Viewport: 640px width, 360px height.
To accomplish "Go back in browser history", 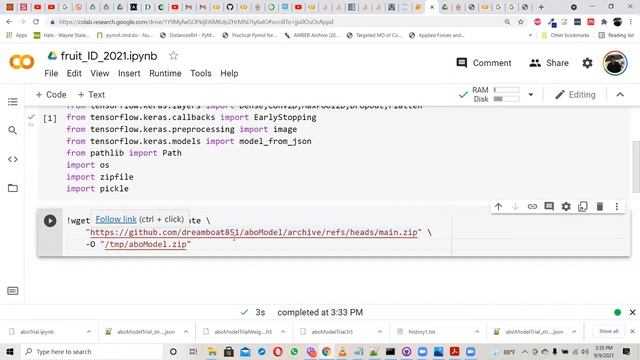I will pos(9,22).
